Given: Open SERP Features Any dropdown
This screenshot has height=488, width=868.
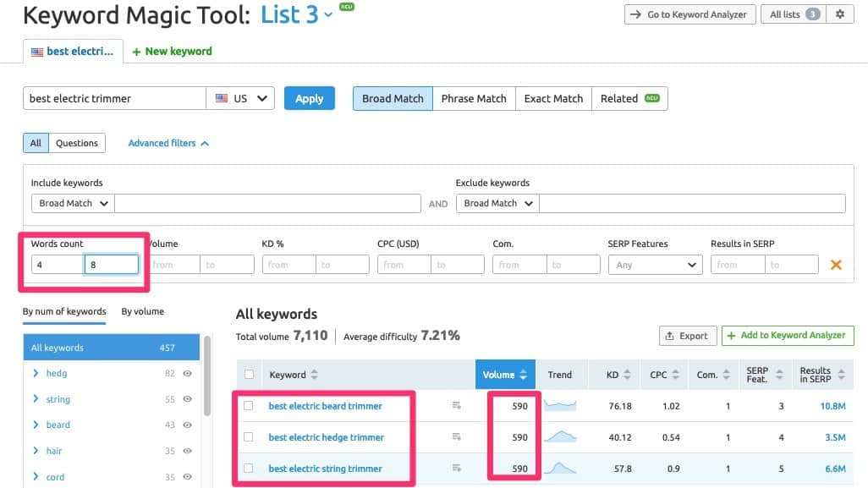Looking at the screenshot, I should coord(655,265).
